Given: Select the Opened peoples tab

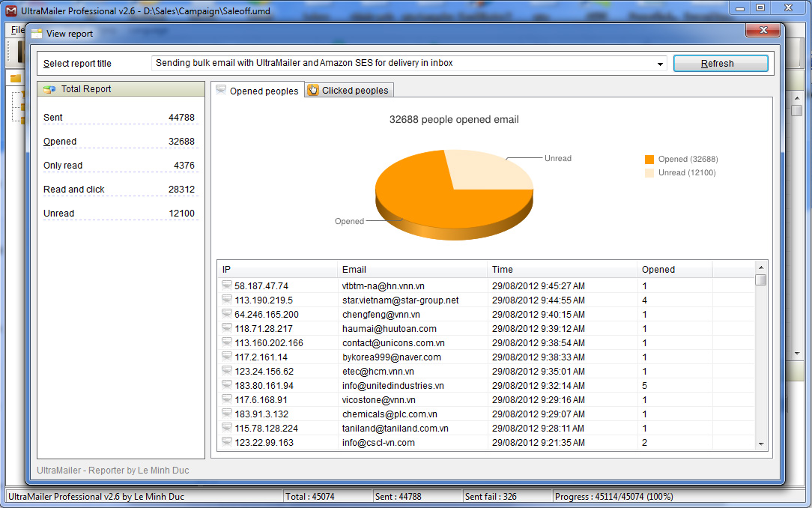Looking at the screenshot, I should pos(264,91).
